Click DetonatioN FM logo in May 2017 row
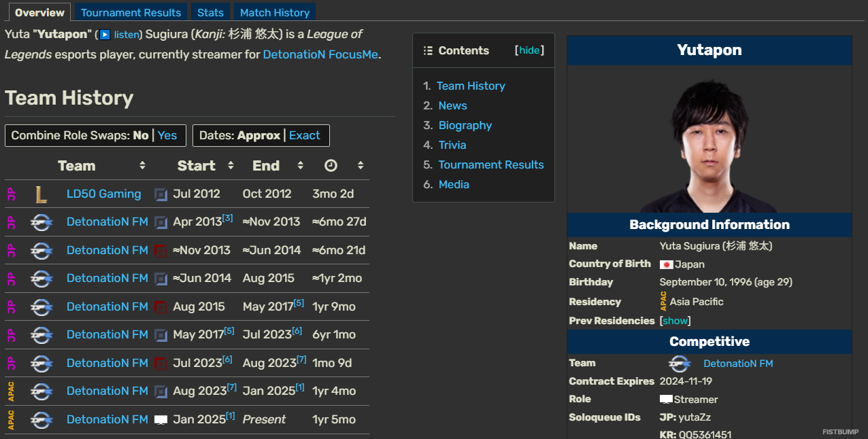 (41, 335)
